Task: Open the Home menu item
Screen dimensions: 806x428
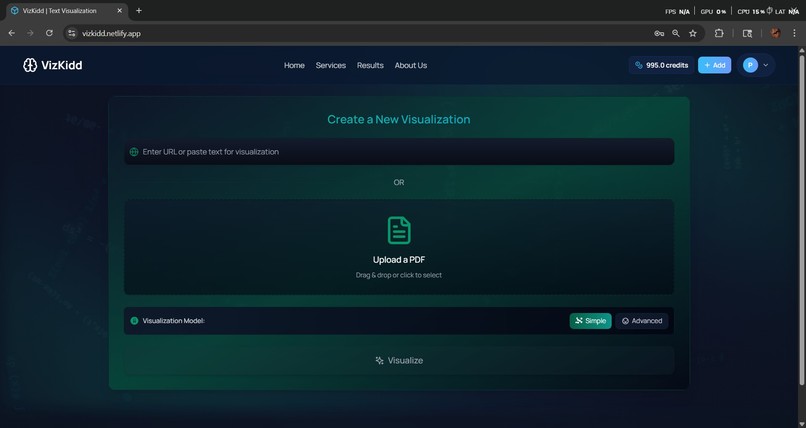Action: pyautogui.click(x=294, y=65)
